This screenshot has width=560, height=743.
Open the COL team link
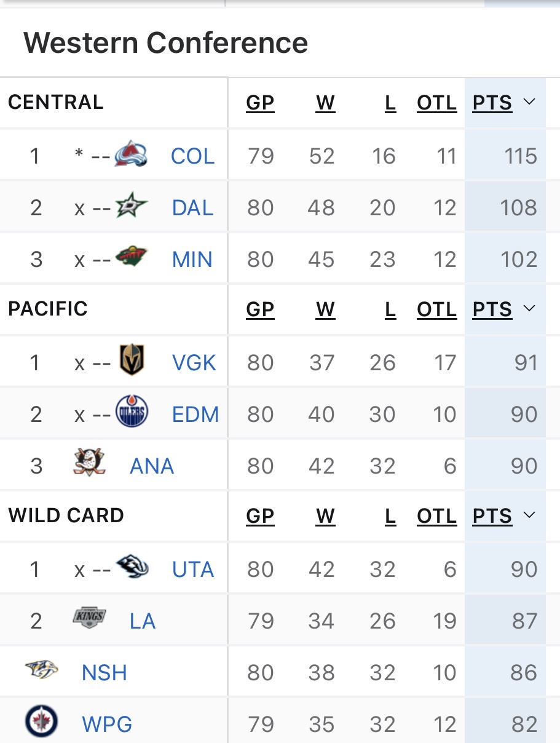tap(192, 156)
